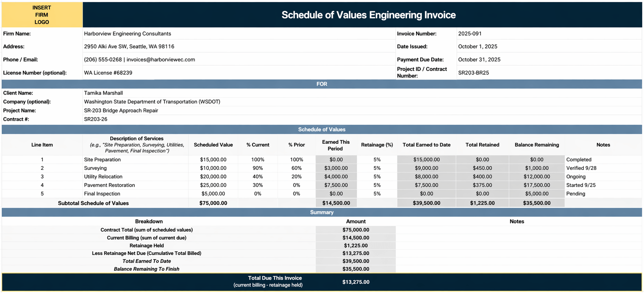This screenshot has height=293, width=644.
Task: Click Utility Relocation earned $4,000.00
Action: tap(336, 177)
